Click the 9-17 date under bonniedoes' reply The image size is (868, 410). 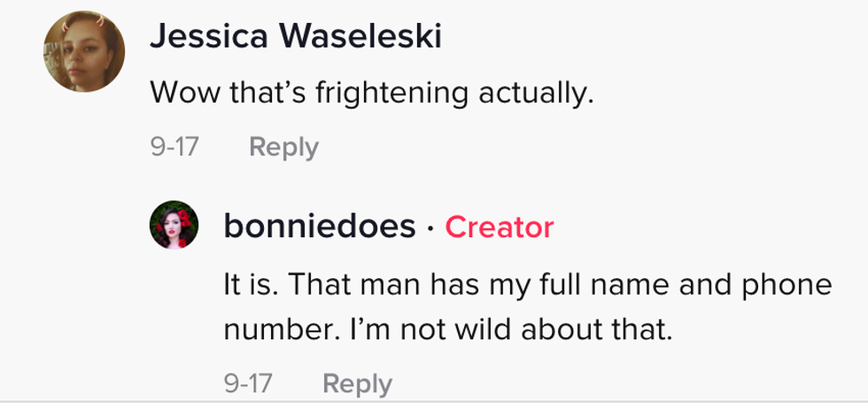pos(247,383)
